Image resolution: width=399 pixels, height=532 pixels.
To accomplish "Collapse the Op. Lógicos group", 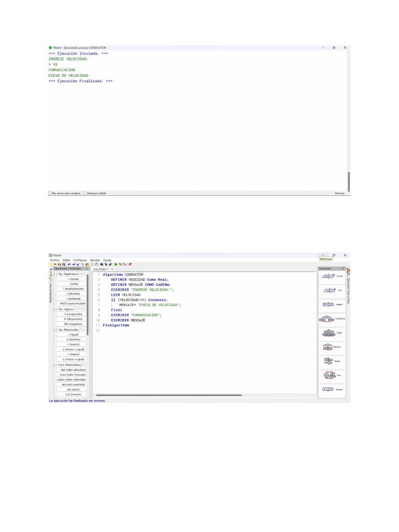I will coord(55,309).
